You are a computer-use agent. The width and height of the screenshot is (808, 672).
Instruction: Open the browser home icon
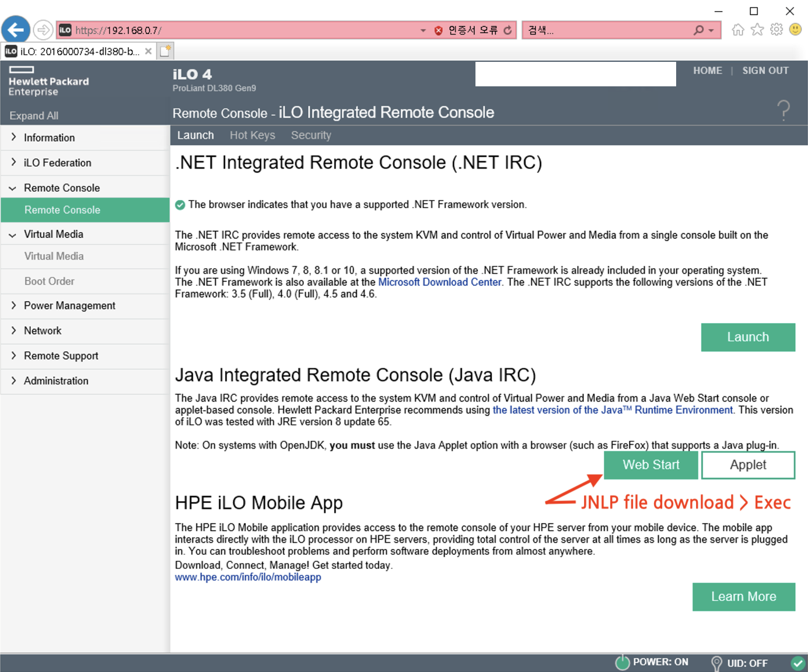tap(738, 30)
